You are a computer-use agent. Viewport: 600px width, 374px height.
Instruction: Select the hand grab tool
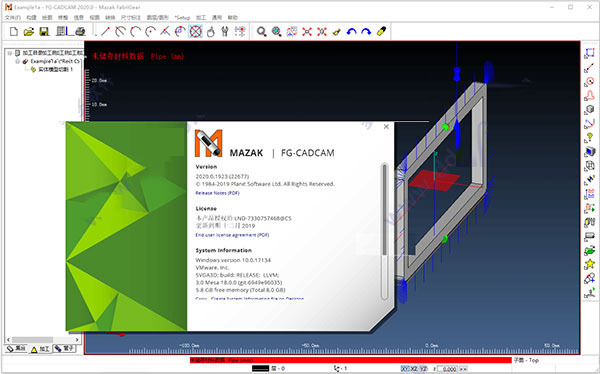210,31
